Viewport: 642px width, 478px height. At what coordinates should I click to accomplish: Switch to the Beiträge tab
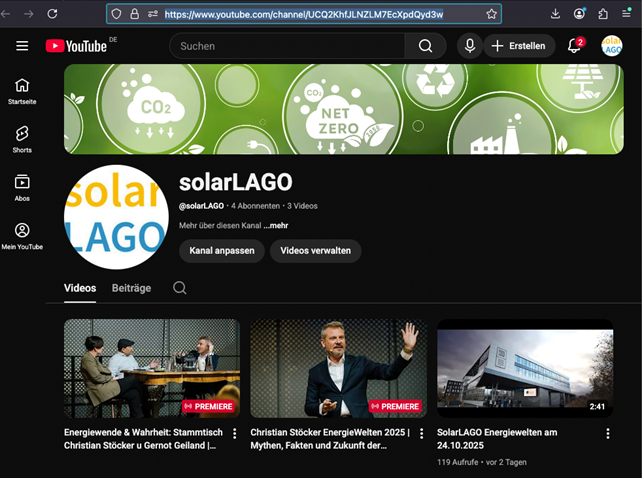click(131, 288)
